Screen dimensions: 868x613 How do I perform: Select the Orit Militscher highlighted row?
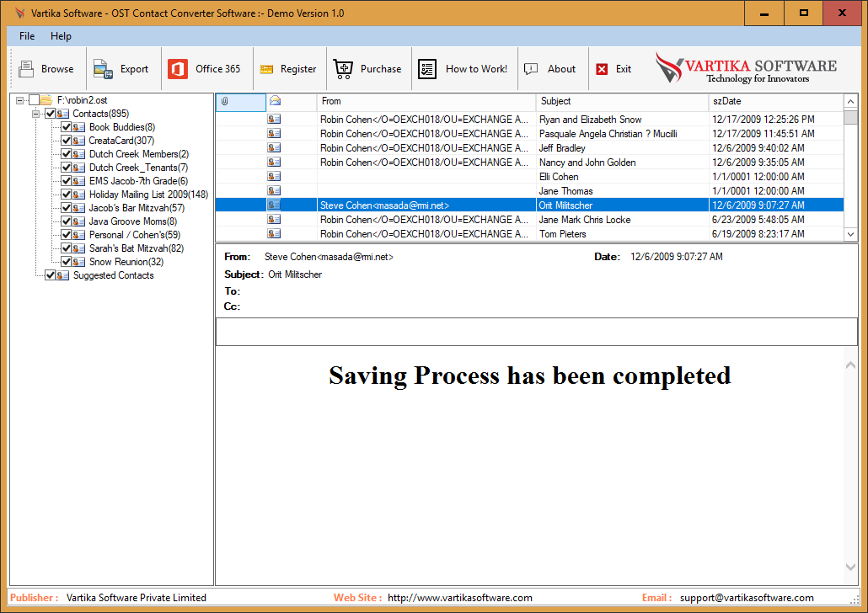[529, 205]
